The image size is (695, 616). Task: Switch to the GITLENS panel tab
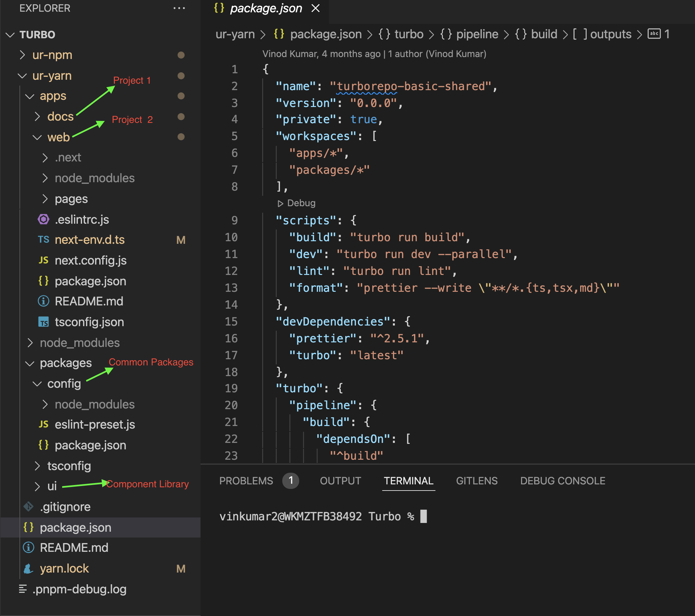[477, 481]
